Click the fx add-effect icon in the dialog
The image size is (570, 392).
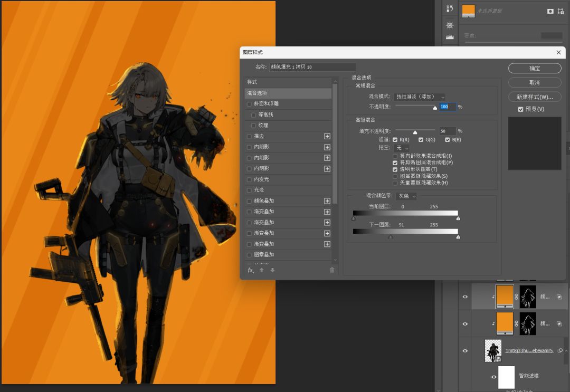coord(251,270)
